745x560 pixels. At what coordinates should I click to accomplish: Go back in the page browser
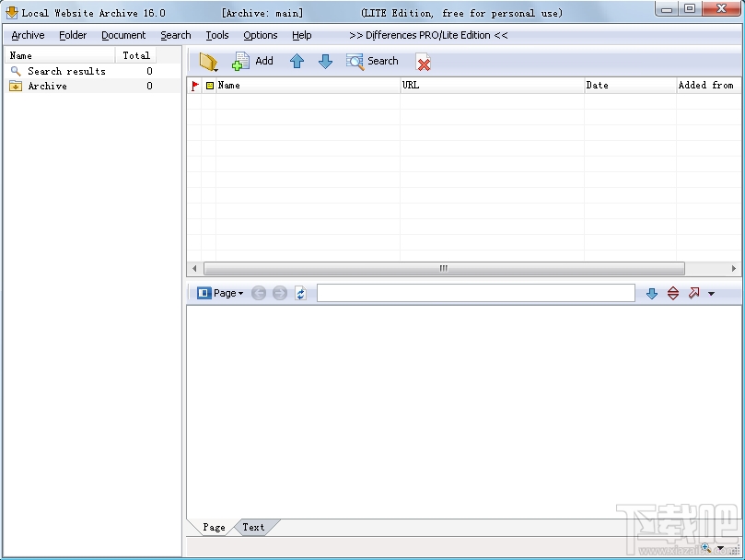(259, 293)
